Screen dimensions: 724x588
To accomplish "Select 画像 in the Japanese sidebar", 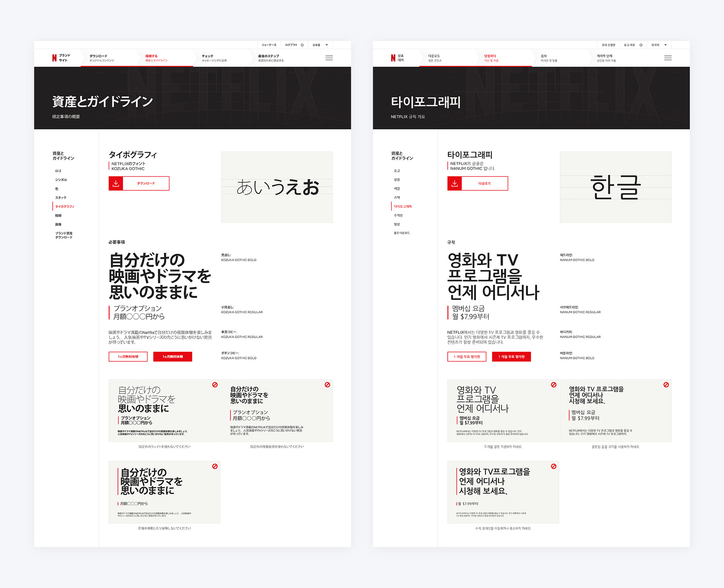I will [58, 224].
